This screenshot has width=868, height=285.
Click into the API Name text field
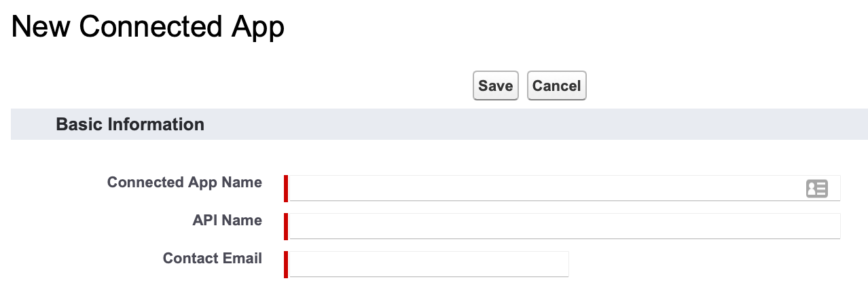[x=565, y=226]
